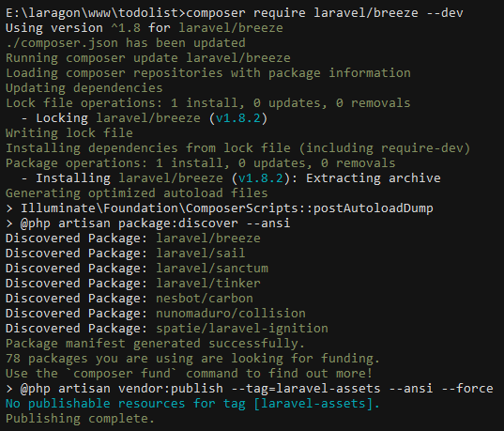
Task: Click the discovered package laravel/sail
Action: click(201, 254)
